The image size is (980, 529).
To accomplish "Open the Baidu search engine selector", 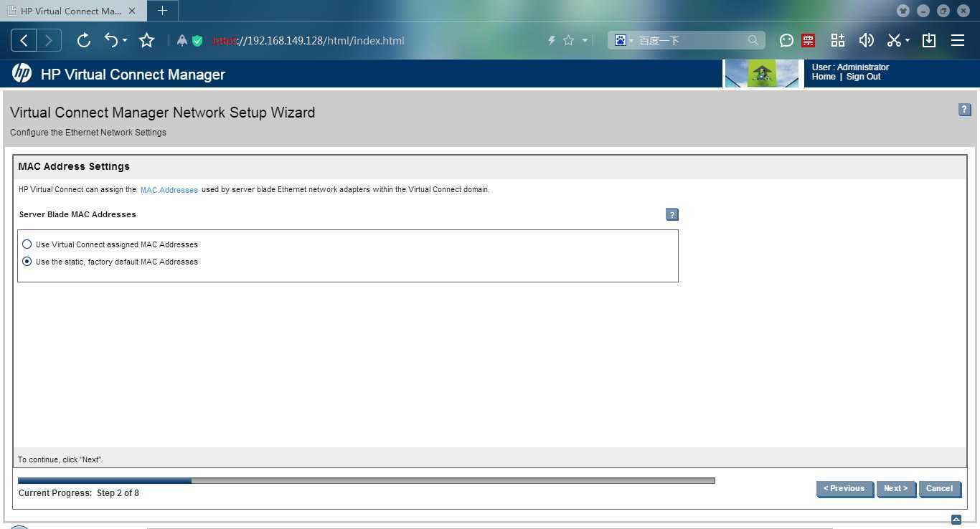I will 623,41.
